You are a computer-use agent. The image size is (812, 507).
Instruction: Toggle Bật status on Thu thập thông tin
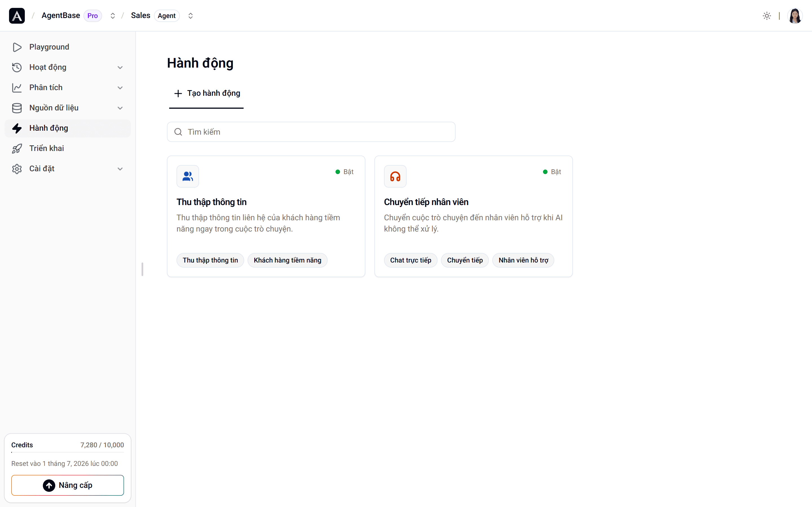point(345,172)
